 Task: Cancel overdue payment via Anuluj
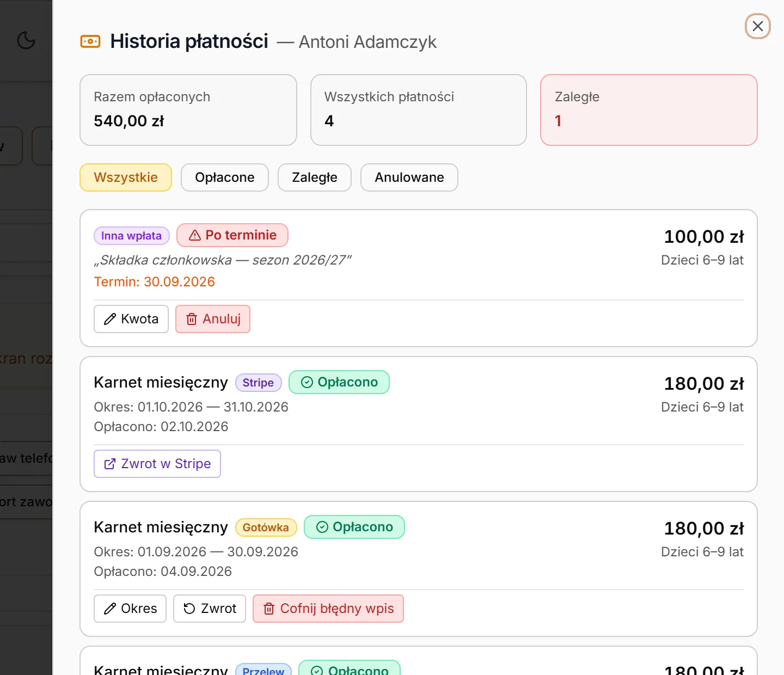213,319
